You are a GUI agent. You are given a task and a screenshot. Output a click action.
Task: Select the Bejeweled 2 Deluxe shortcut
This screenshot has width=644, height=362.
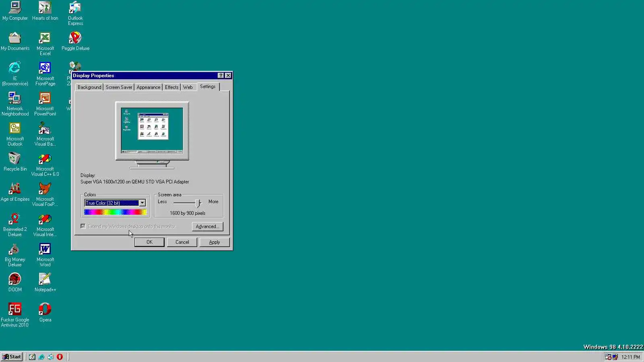pyautogui.click(x=15, y=224)
